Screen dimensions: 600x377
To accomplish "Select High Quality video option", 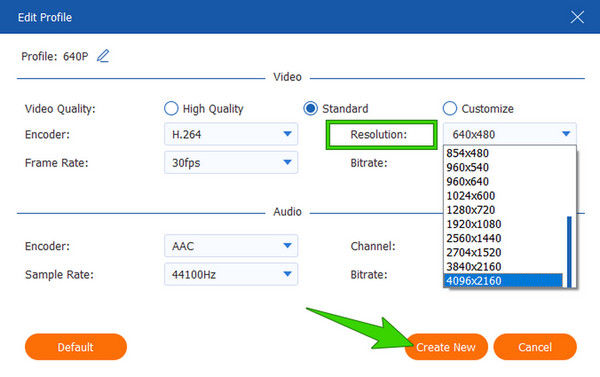I will (x=204, y=109).
